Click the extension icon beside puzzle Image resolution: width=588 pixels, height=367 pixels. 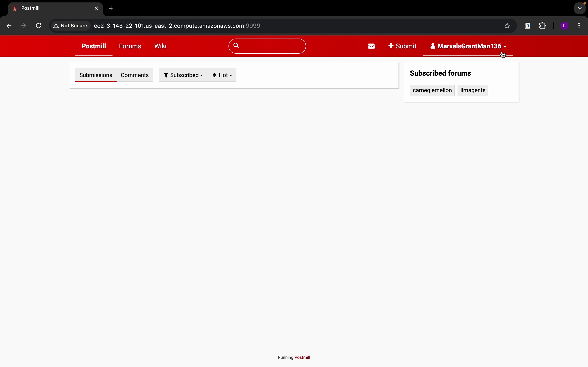click(528, 26)
